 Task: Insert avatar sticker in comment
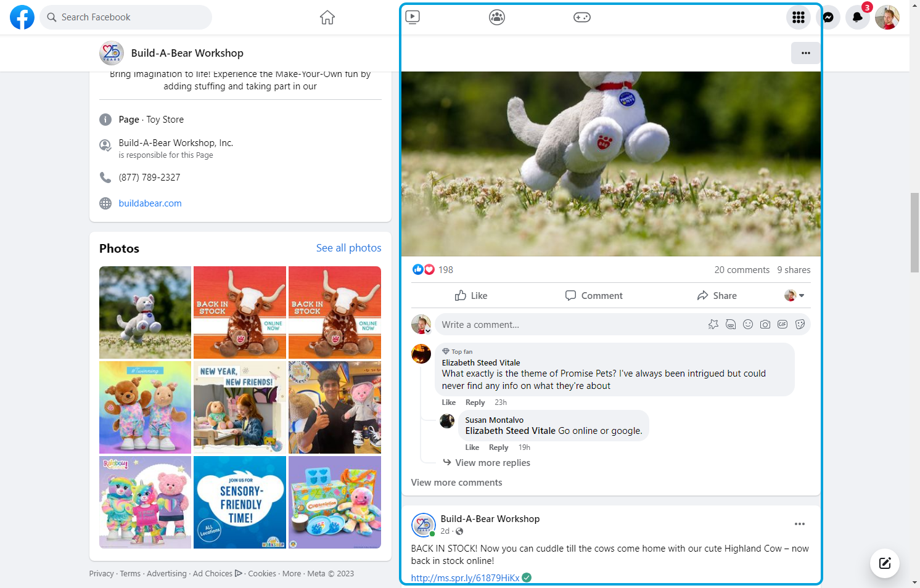pos(713,324)
